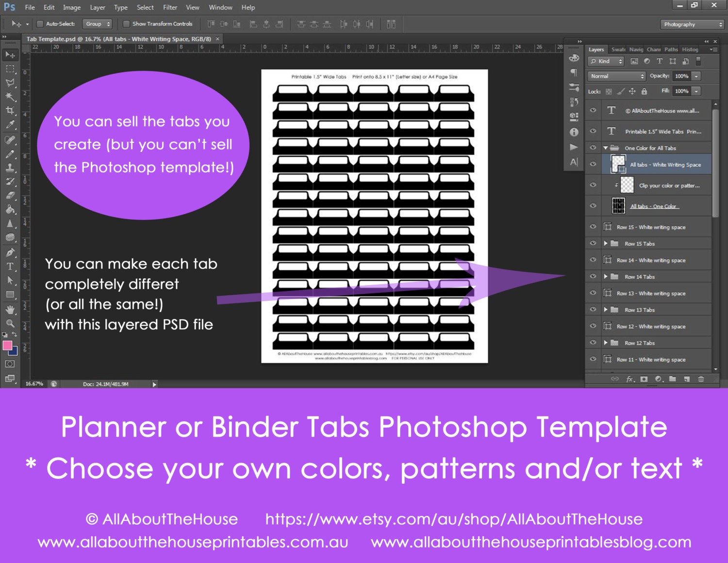Select the Move tool in toolbar
The height and width of the screenshot is (563, 728).
[10, 55]
